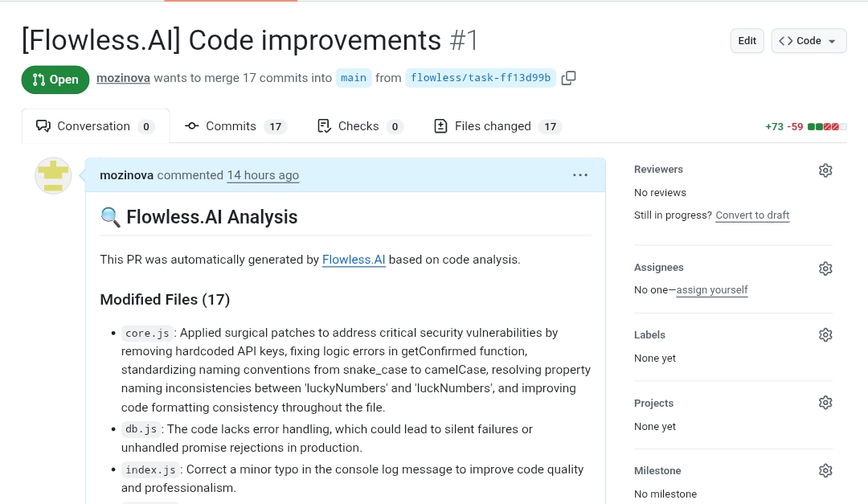The image size is (868, 504).
Task: Follow the Flowless.AI link
Action: 354,260
